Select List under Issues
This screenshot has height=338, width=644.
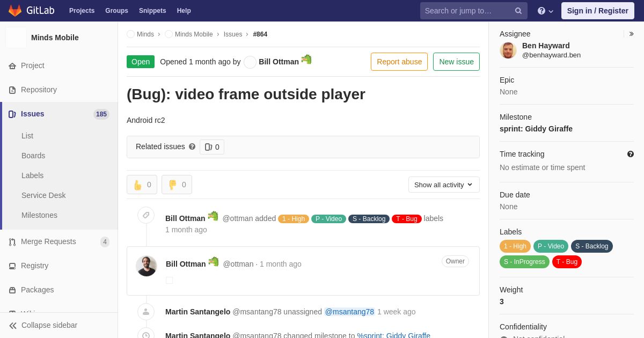click(x=27, y=136)
